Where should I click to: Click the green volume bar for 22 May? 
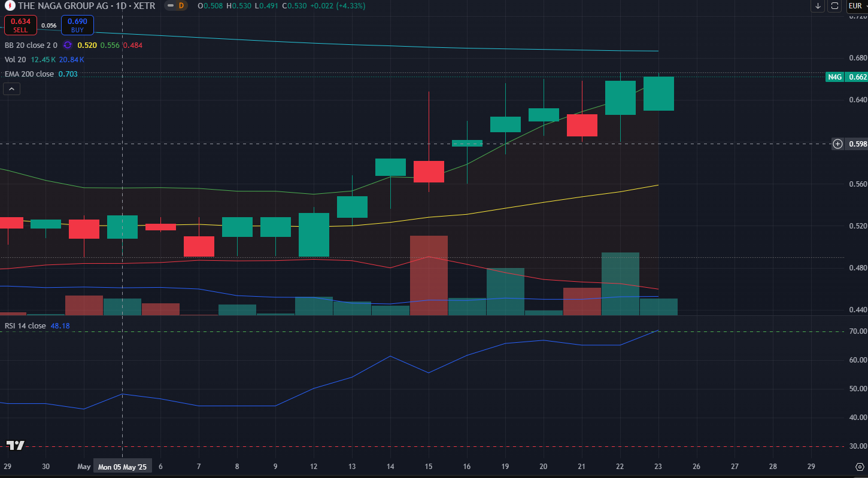click(x=620, y=284)
